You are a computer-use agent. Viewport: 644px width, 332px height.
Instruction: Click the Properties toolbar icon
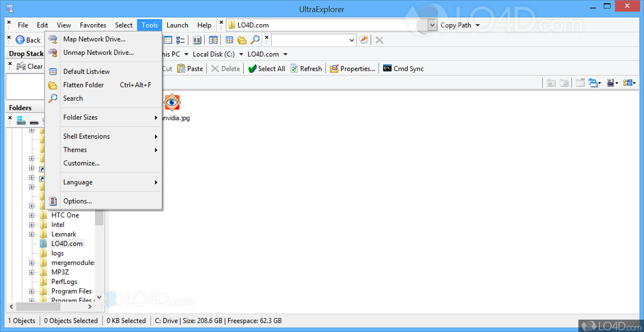(334, 69)
